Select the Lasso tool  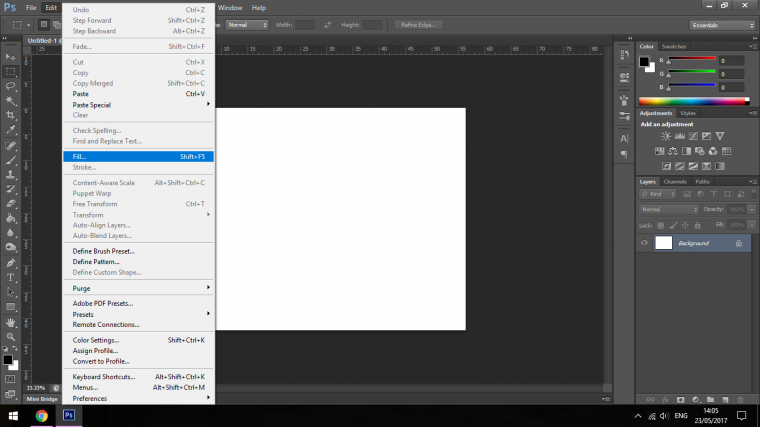[x=10, y=86]
